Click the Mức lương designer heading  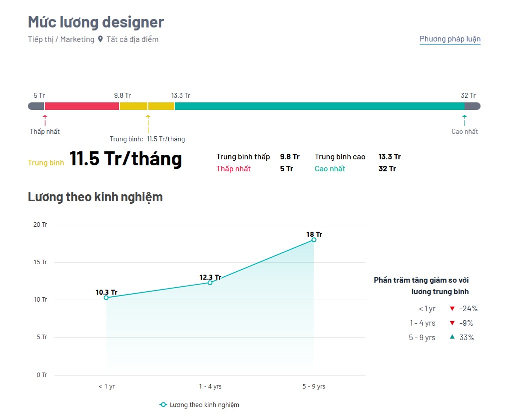[96, 22]
